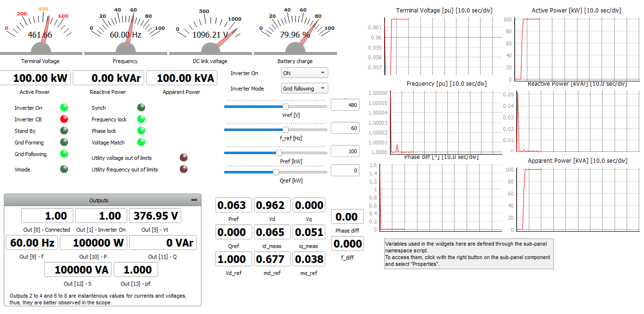Click the Phase diff numeric display

(347, 217)
